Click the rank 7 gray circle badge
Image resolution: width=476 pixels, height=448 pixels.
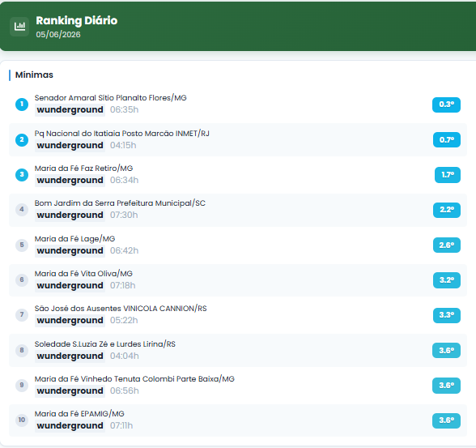(x=22, y=314)
